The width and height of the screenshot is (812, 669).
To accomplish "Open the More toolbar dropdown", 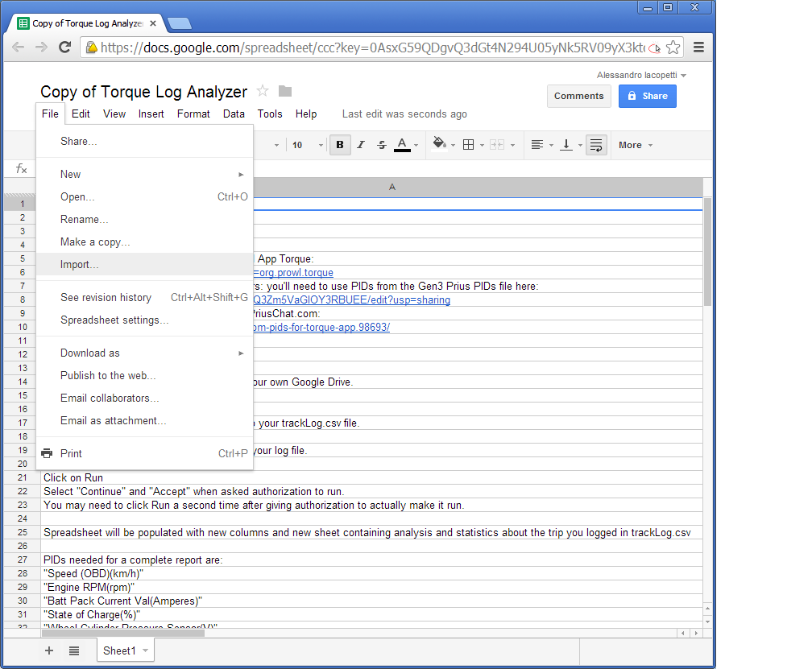I will 634,145.
